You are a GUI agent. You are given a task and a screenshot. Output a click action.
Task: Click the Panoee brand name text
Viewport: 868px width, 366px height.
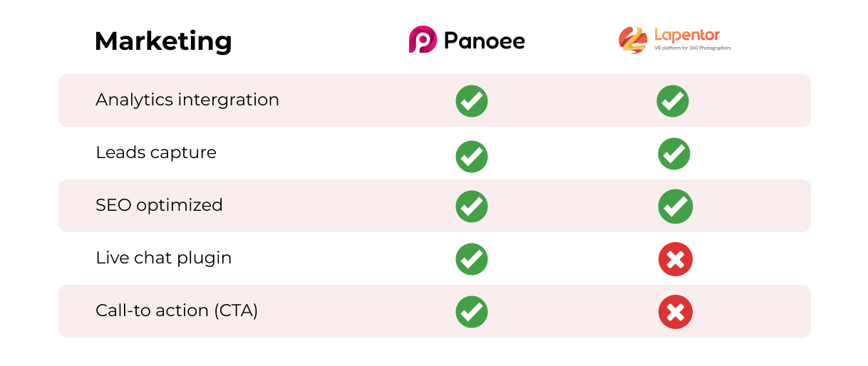(485, 41)
